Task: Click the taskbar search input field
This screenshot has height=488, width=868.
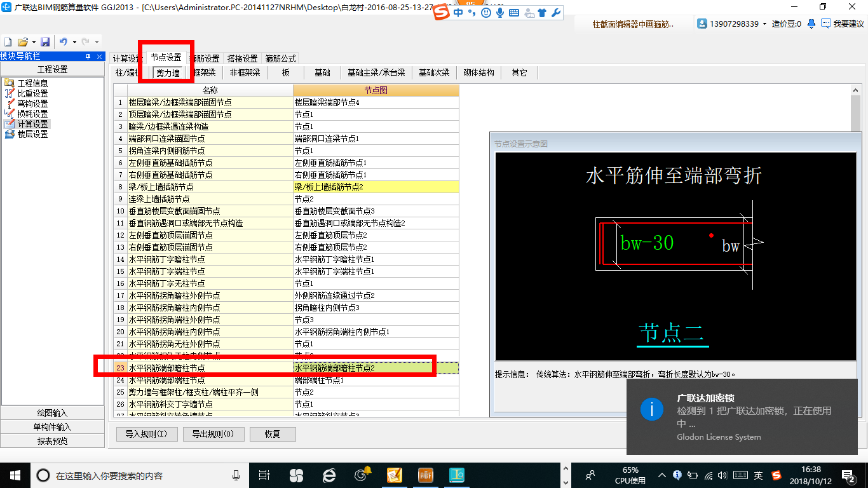Action: tap(140, 475)
